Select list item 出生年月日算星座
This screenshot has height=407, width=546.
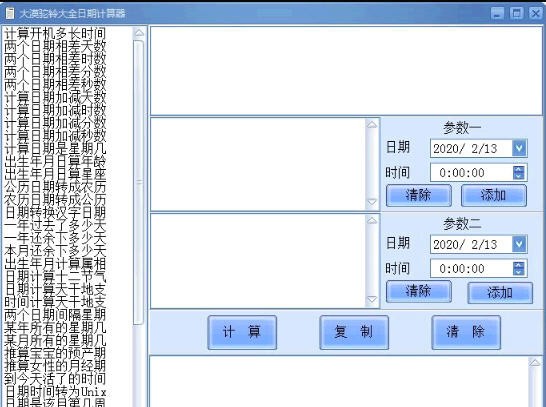tap(55, 175)
